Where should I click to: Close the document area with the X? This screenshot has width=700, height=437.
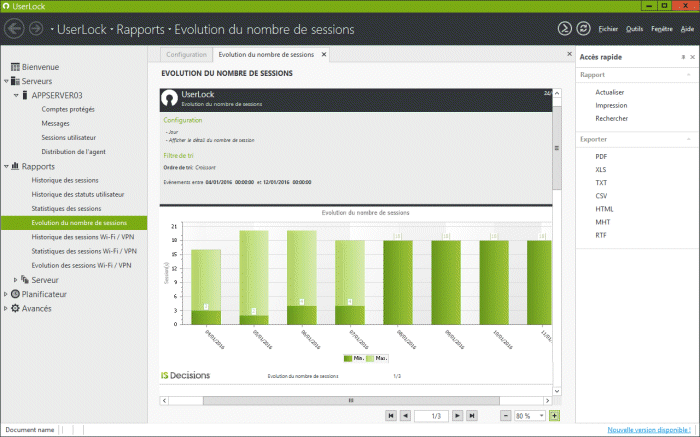pos(569,54)
